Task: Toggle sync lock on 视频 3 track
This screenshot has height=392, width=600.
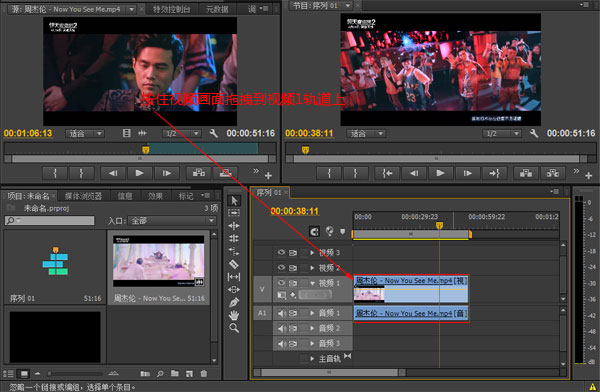Action: click(293, 253)
